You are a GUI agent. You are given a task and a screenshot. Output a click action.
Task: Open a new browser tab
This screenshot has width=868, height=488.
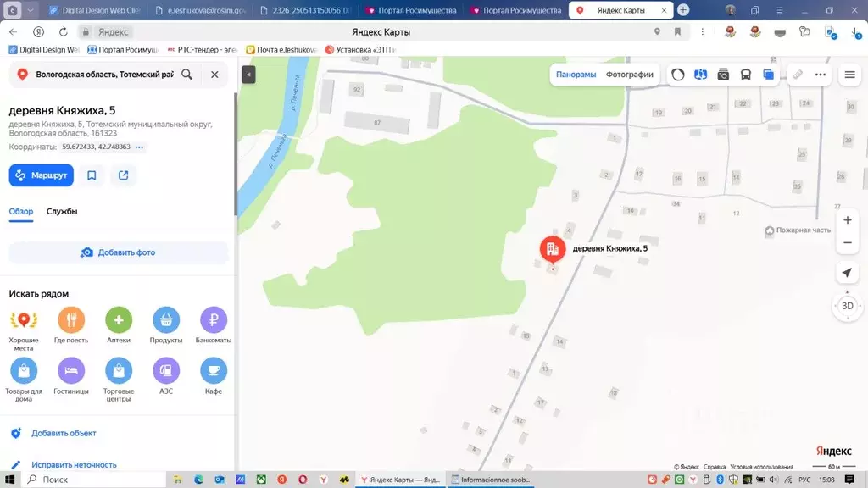click(x=683, y=10)
